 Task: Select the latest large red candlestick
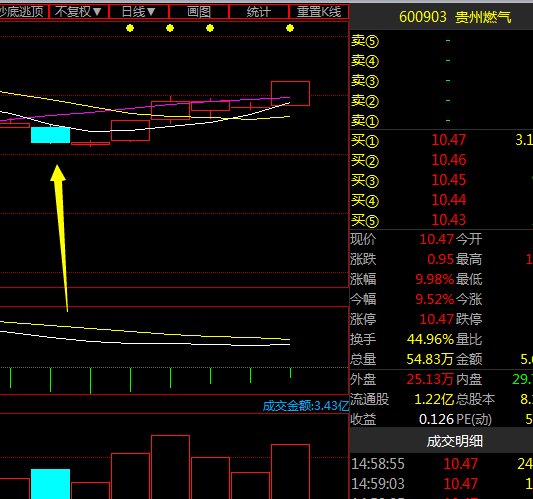click(290, 93)
